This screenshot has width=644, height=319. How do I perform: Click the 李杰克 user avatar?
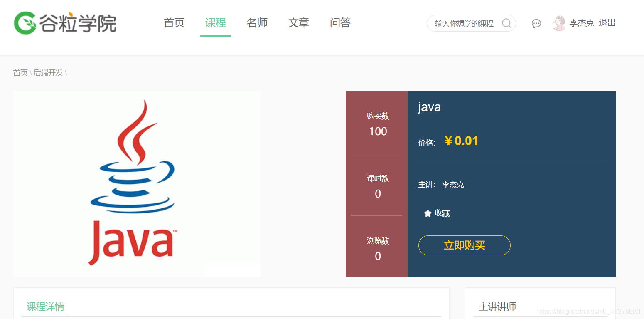point(559,23)
